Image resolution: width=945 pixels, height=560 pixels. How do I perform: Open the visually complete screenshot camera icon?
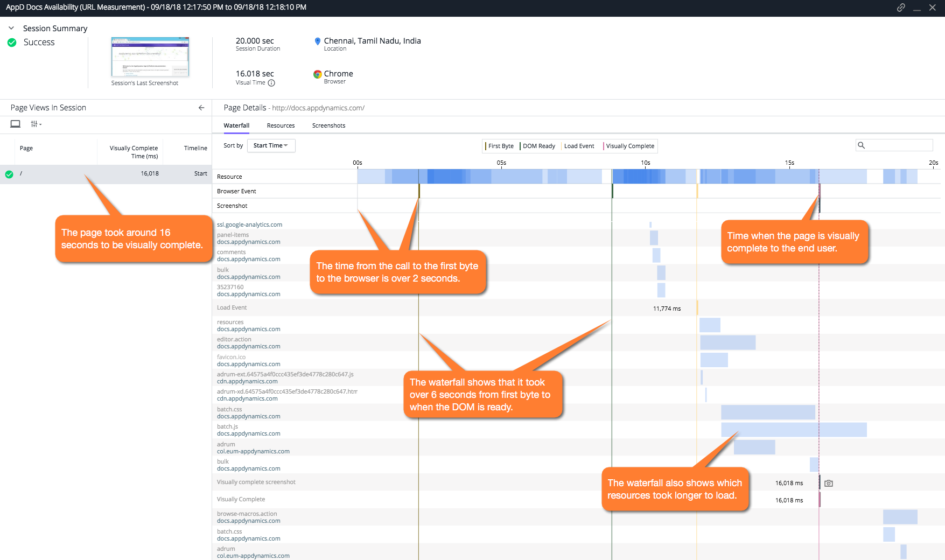[x=829, y=483]
